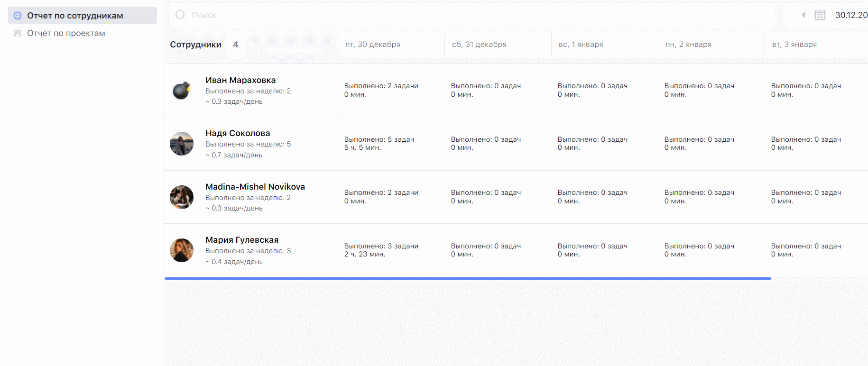868x366 pixels.
Task: Open the calendar date picker icon
Action: tap(820, 15)
